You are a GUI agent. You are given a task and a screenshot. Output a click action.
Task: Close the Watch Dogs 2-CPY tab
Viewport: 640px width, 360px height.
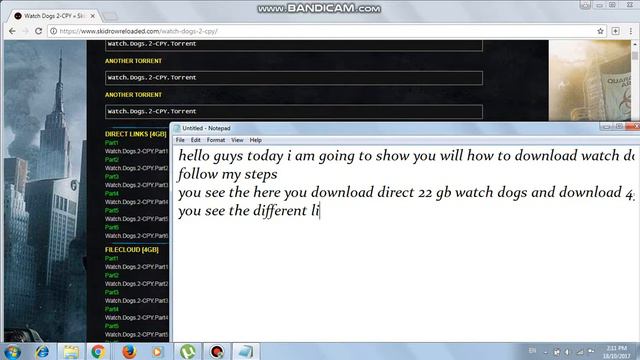point(93,16)
